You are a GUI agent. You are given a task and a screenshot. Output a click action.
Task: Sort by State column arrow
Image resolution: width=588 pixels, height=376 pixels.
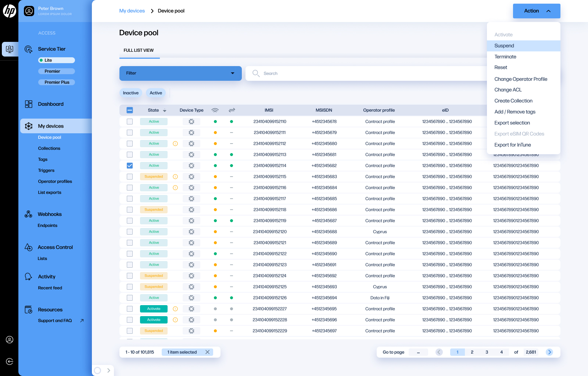165,111
